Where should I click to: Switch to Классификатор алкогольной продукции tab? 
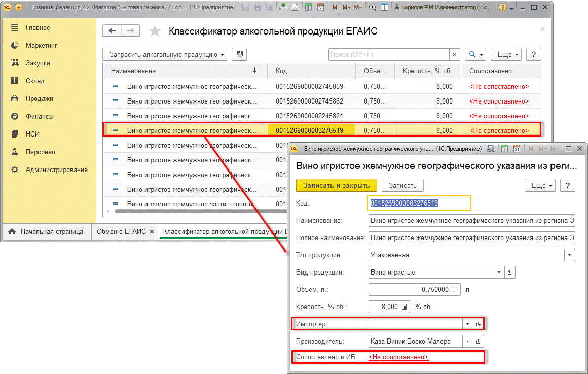224,232
